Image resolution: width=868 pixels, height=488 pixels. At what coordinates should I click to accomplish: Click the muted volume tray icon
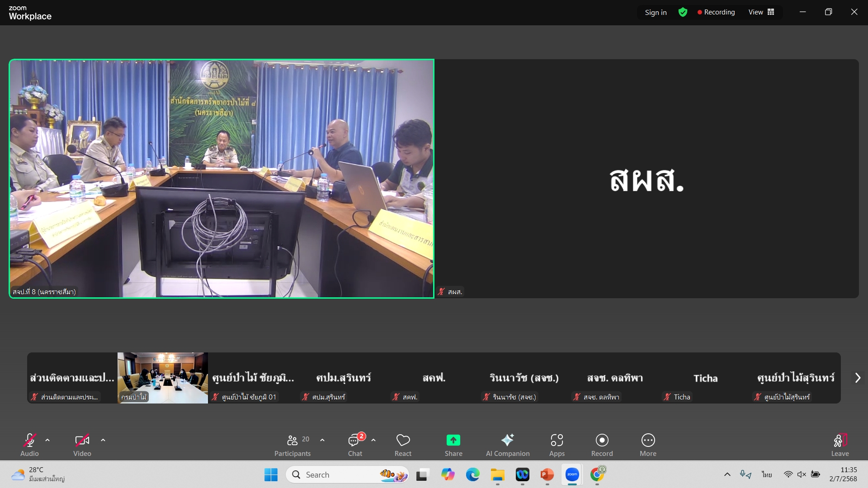pos(802,474)
